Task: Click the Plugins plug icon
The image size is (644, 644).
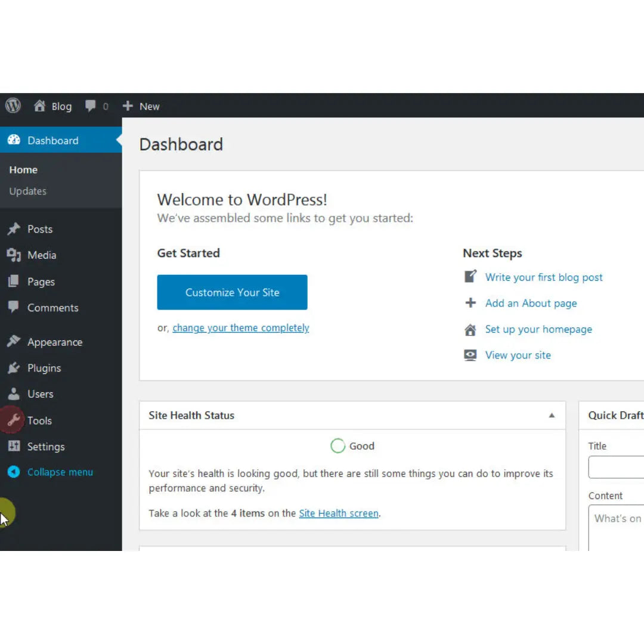Action: pyautogui.click(x=13, y=368)
